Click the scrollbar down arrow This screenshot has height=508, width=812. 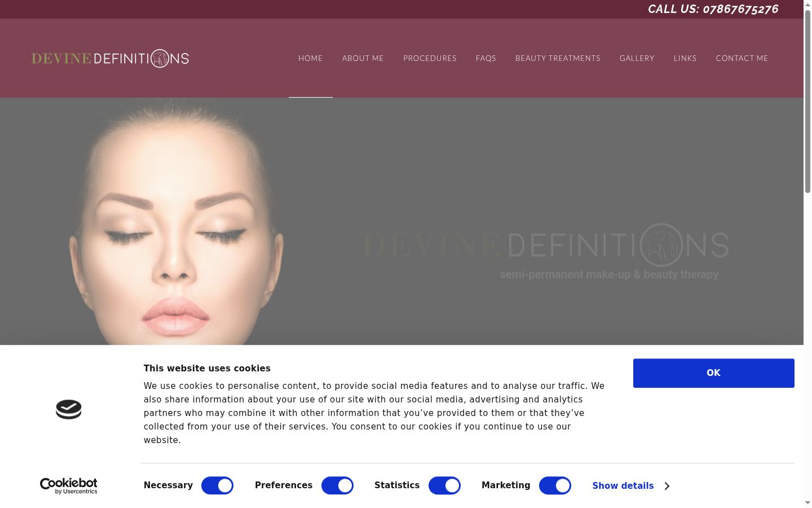tap(807, 502)
